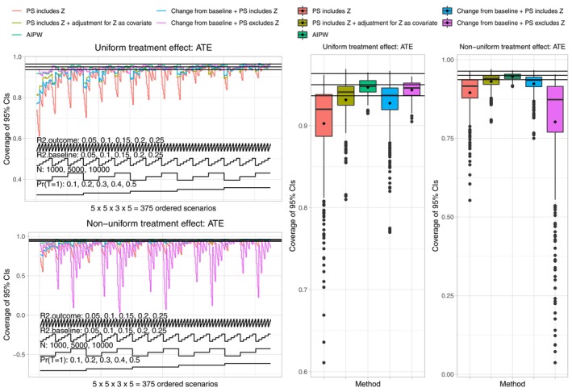Click title 'Non-uniform treatment effect: ATE' of line chart
The image size is (572, 392).
tap(155, 223)
